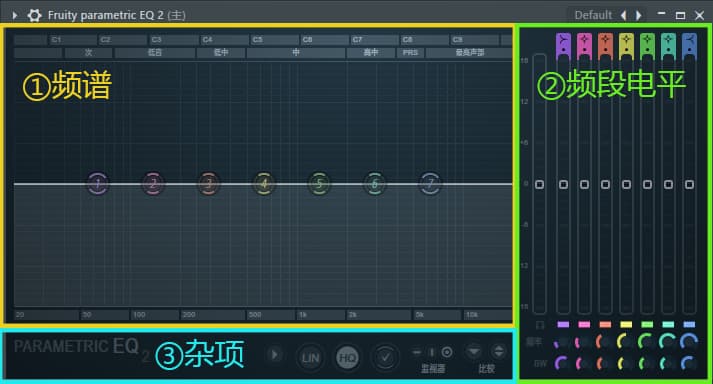This screenshot has height=384, width=713.
Task: Click the green band 5 frequency knob
Action: point(646,342)
